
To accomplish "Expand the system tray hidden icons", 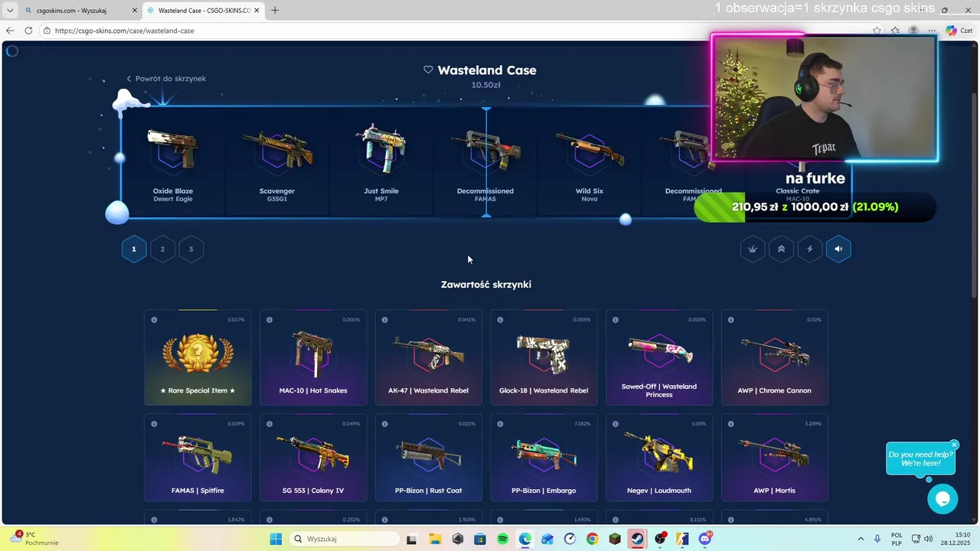I will tap(861, 539).
